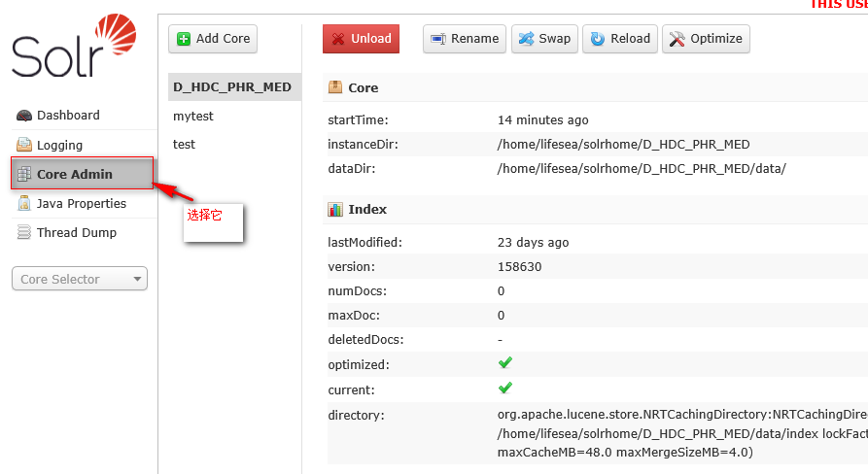Swap the selected core
This screenshot has height=474, width=868.
click(x=544, y=39)
